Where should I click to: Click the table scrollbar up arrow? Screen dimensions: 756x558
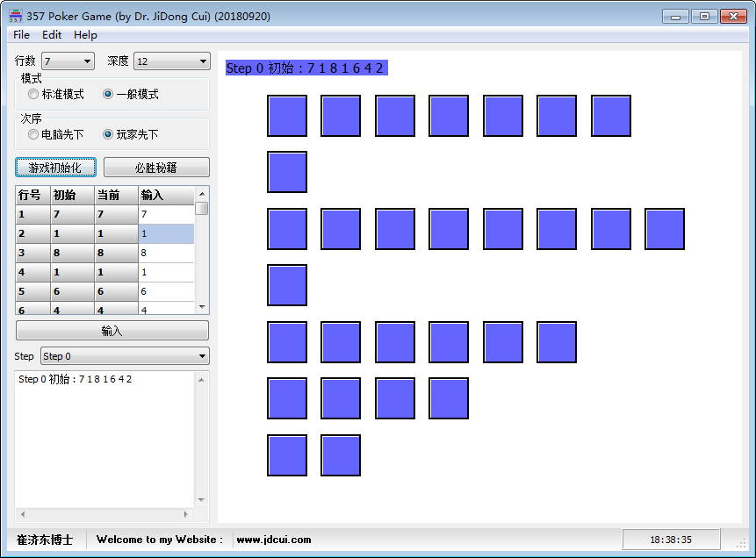pyautogui.click(x=202, y=194)
